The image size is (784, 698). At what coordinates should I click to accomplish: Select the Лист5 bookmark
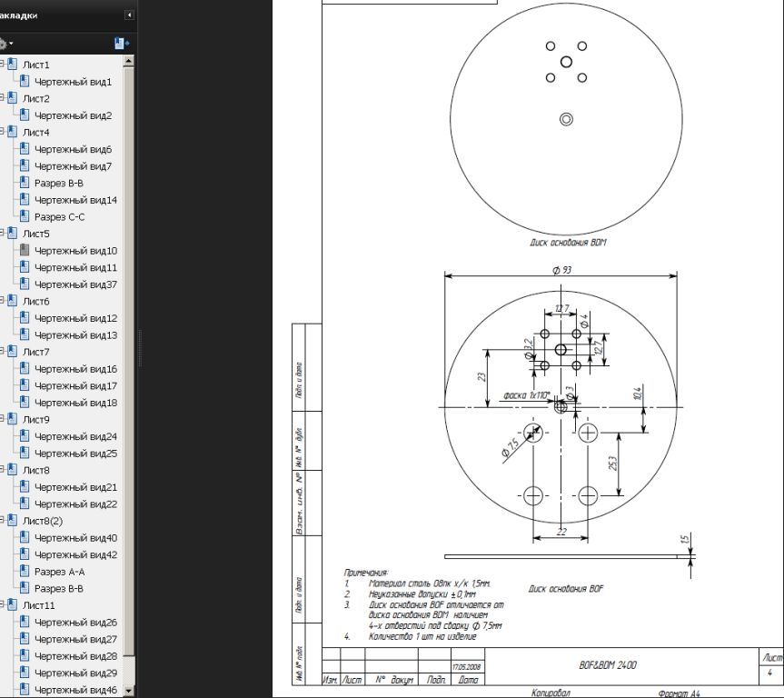(x=36, y=234)
